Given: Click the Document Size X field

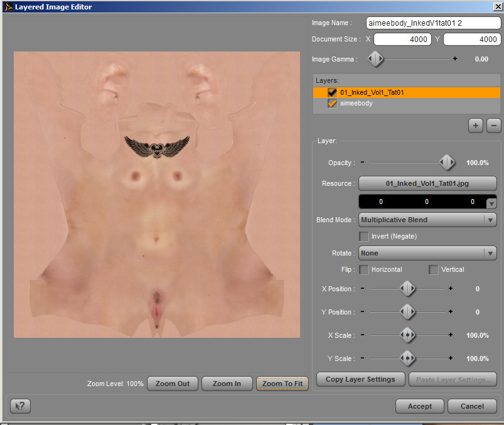Looking at the screenshot, I should [402, 39].
